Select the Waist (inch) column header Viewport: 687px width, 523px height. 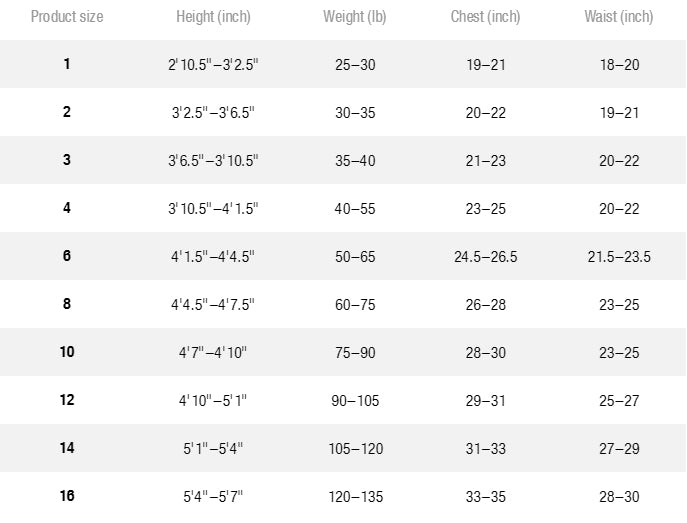click(619, 17)
